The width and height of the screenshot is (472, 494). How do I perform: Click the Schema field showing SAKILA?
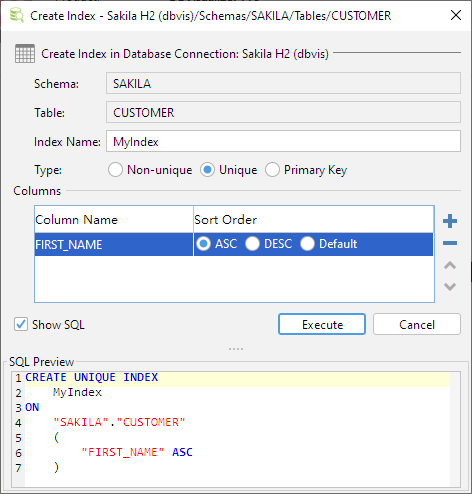(x=283, y=83)
